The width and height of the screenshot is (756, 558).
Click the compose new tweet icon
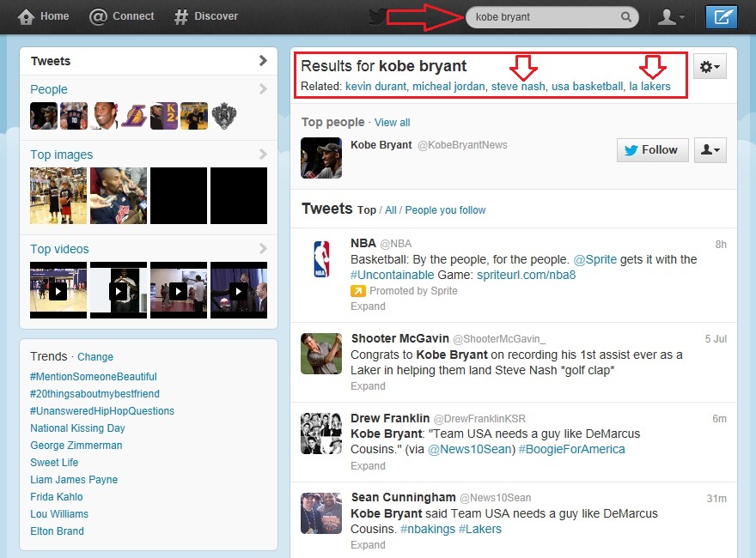pyautogui.click(x=721, y=17)
